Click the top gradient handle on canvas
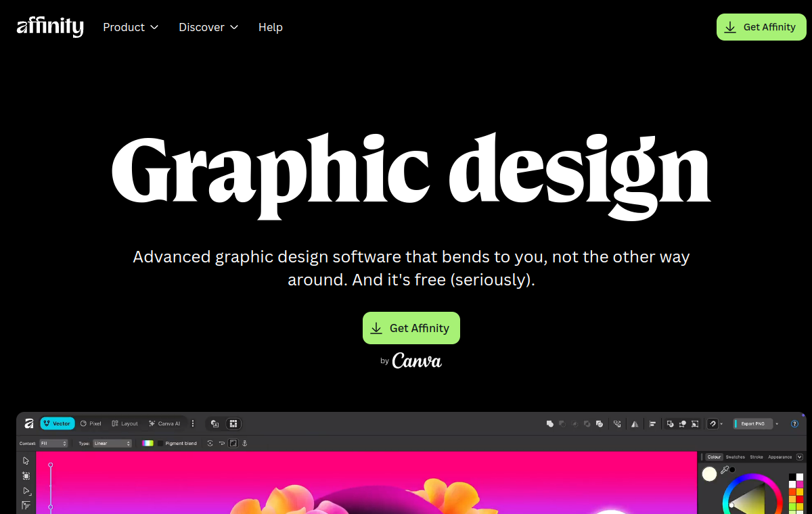This screenshot has height=514, width=812. pos(50,465)
